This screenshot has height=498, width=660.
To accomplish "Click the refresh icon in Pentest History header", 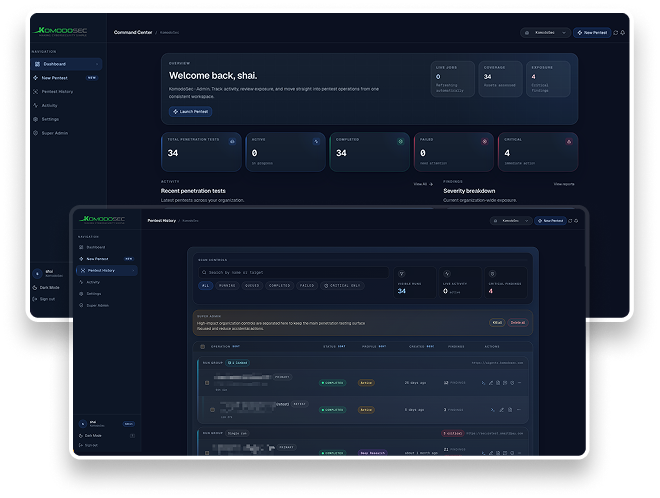I will click(x=570, y=221).
